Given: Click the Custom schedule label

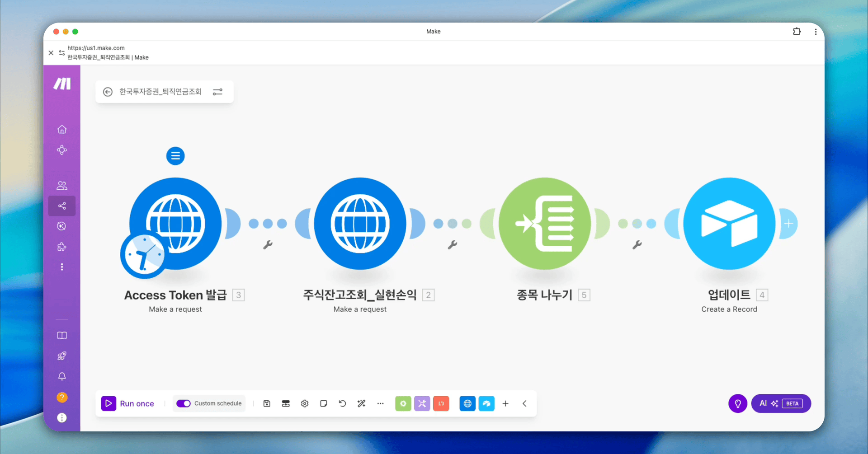Looking at the screenshot, I should coord(218,403).
